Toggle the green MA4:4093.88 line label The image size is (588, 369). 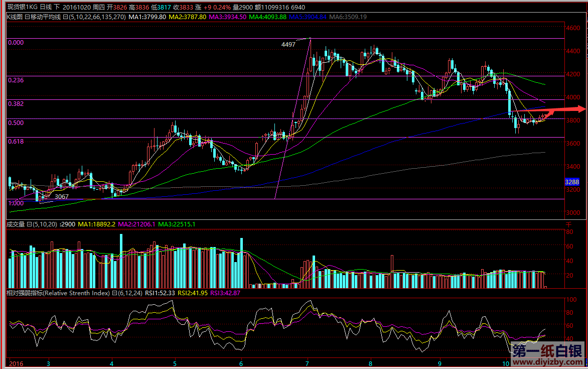pos(268,17)
